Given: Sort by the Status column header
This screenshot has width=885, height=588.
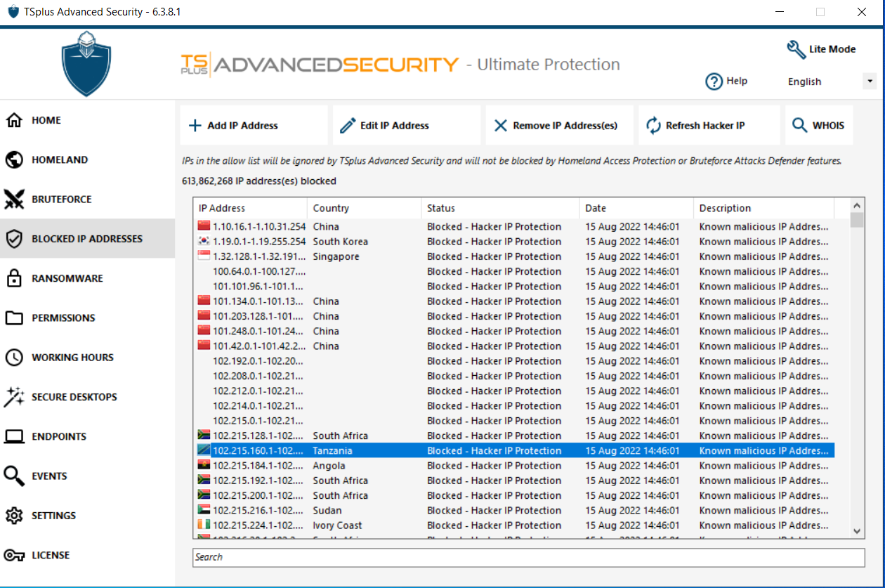Looking at the screenshot, I should pos(501,209).
